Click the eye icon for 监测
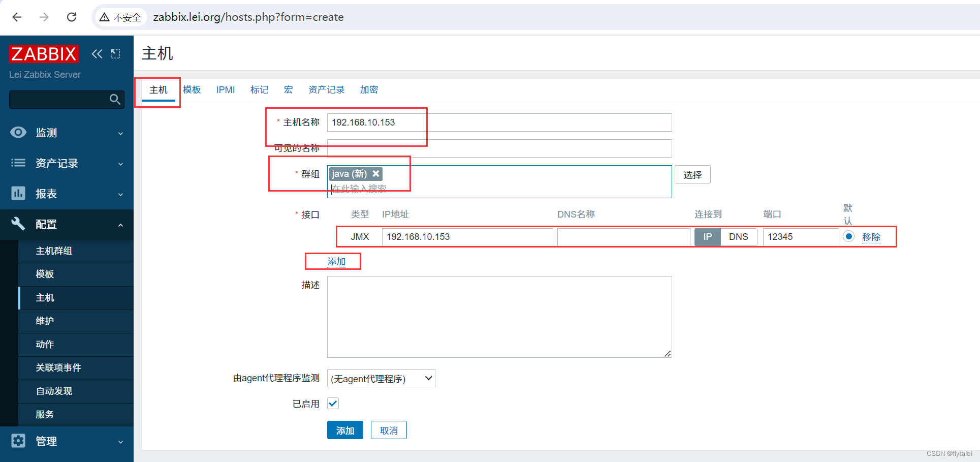Screen dimensions: 980x462 pyautogui.click(x=18, y=133)
